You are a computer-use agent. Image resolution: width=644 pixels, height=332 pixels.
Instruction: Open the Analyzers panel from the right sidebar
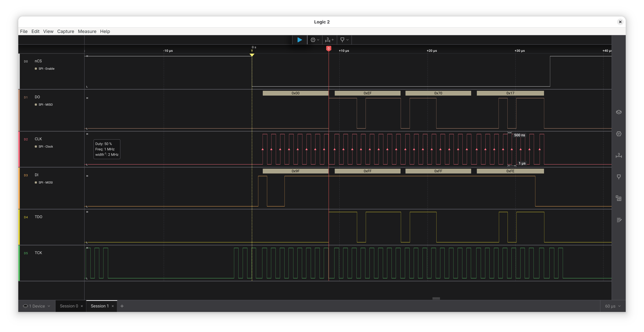(x=619, y=134)
